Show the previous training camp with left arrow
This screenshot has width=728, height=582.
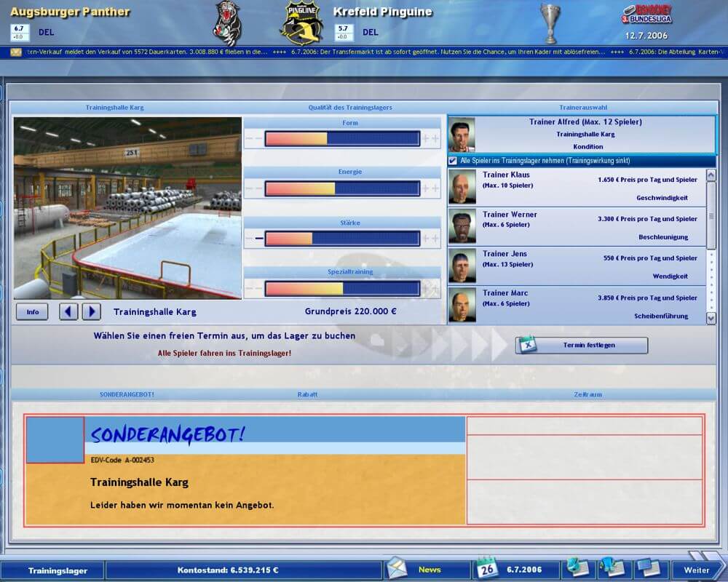(68, 311)
